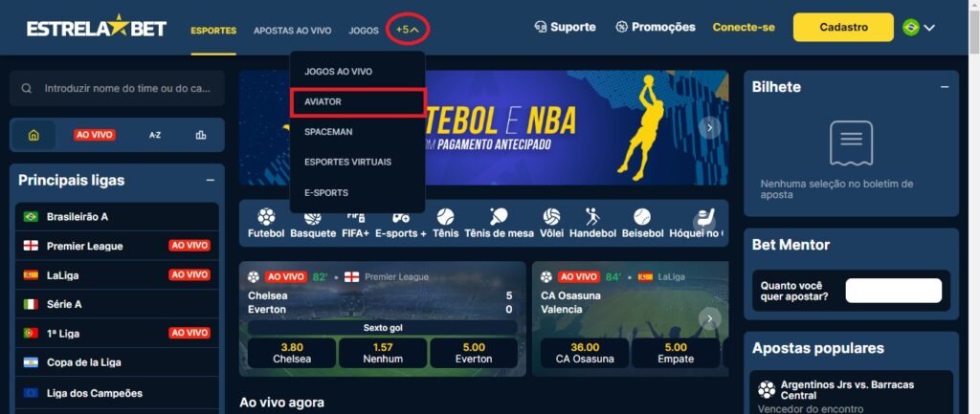Open the Apostas ao Vivo tab
Image resolution: width=980 pixels, height=414 pixels.
coord(293,30)
